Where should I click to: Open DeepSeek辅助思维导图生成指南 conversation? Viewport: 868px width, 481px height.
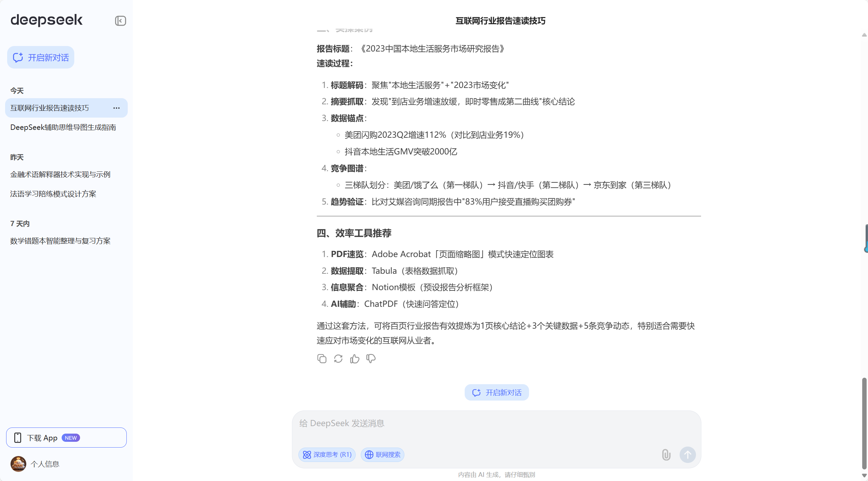pyautogui.click(x=66, y=127)
